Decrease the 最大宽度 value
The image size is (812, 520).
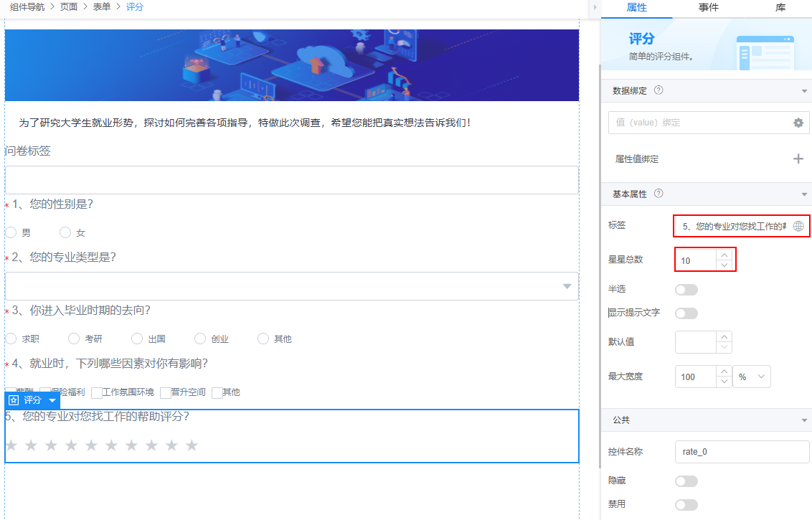coord(724,382)
